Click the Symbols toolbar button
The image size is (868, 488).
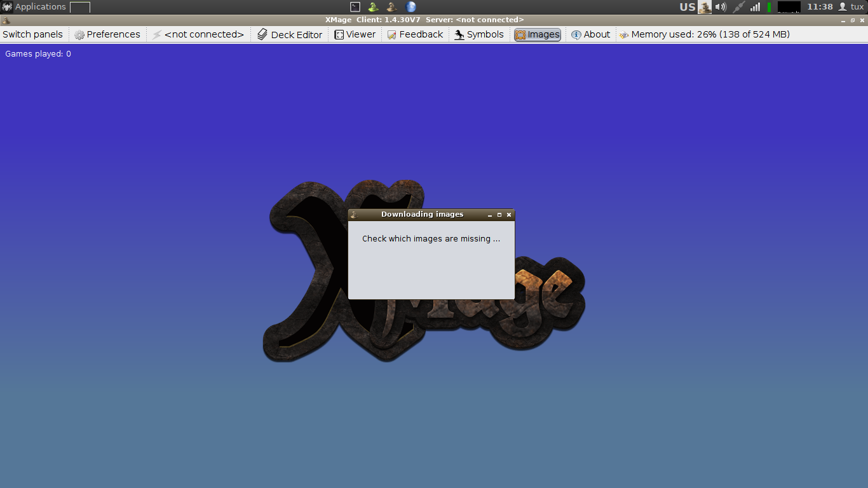479,34
